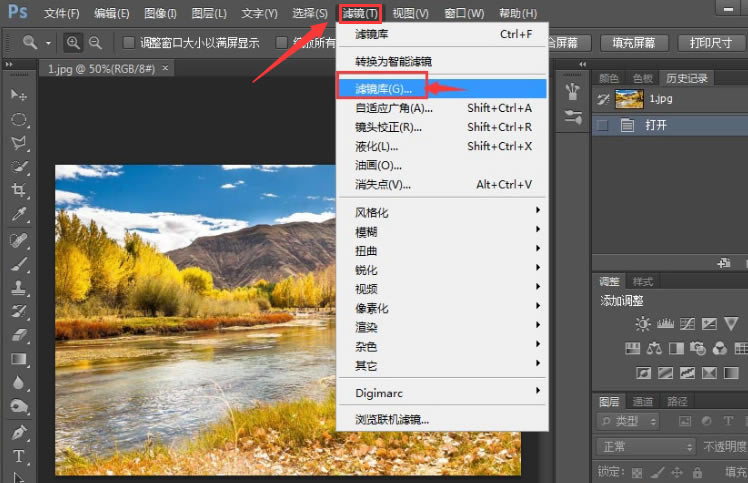Add a Black & White adjustment
The image size is (748, 483).
click(676, 348)
